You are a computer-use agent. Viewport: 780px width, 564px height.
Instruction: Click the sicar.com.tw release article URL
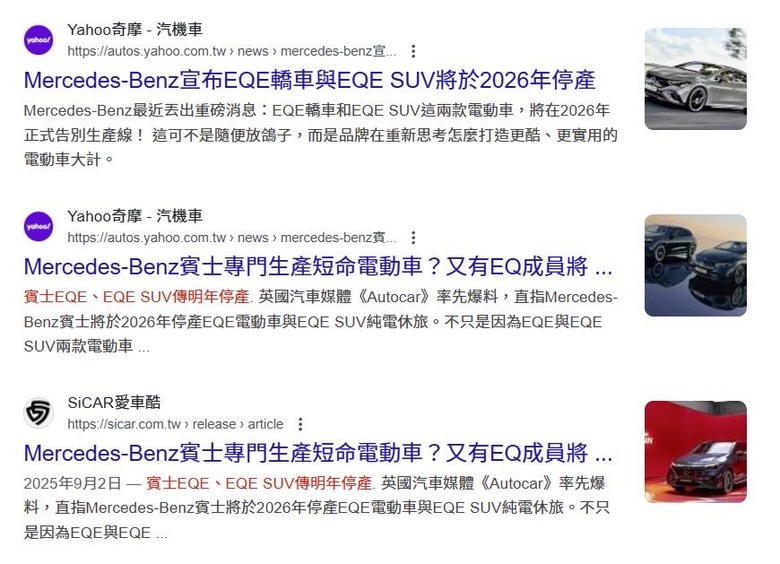[x=176, y=424]
